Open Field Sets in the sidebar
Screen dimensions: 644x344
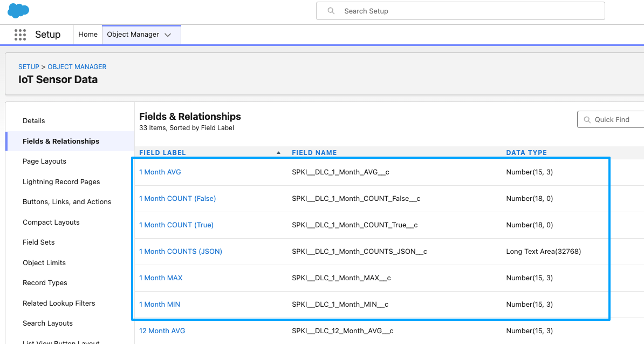[39, 242]
